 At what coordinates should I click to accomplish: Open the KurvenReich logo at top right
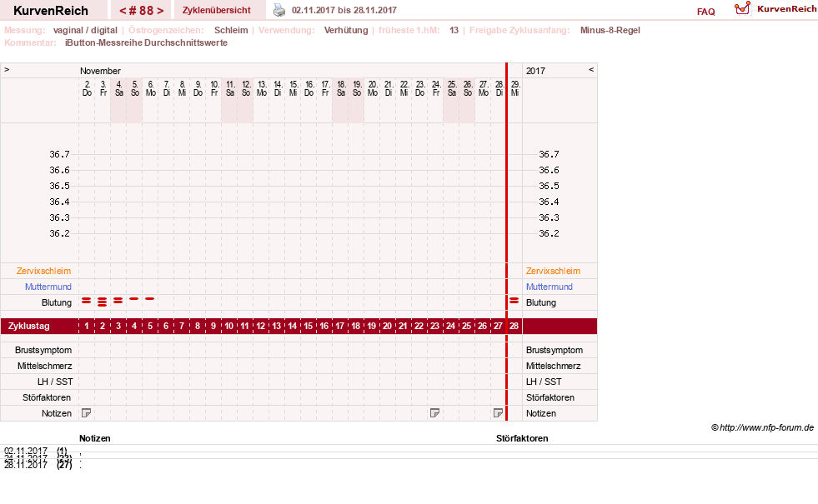775,8
